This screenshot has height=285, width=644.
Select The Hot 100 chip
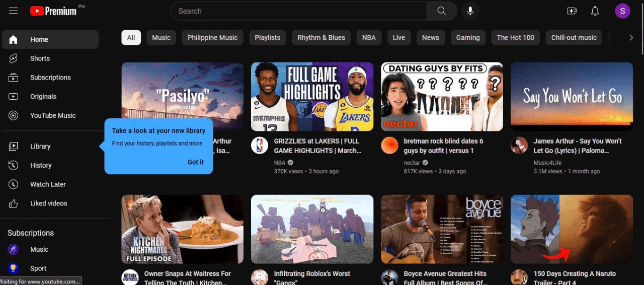(516, 37)
